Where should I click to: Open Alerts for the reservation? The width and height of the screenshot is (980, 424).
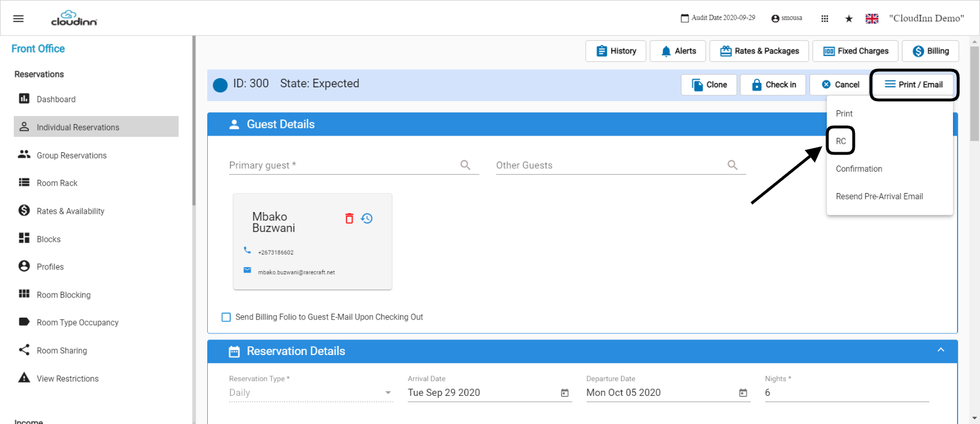678,51
